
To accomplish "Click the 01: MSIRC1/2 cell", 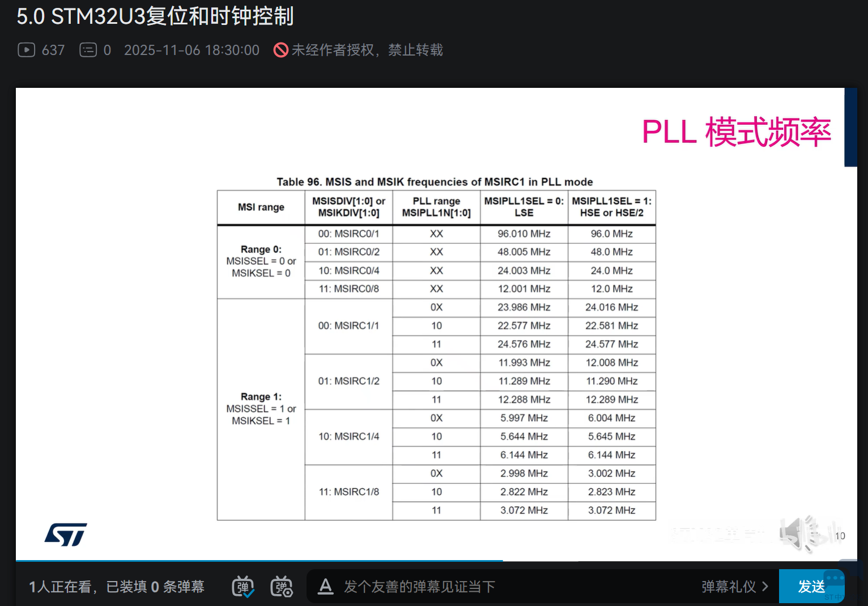I will coord(349,382).
